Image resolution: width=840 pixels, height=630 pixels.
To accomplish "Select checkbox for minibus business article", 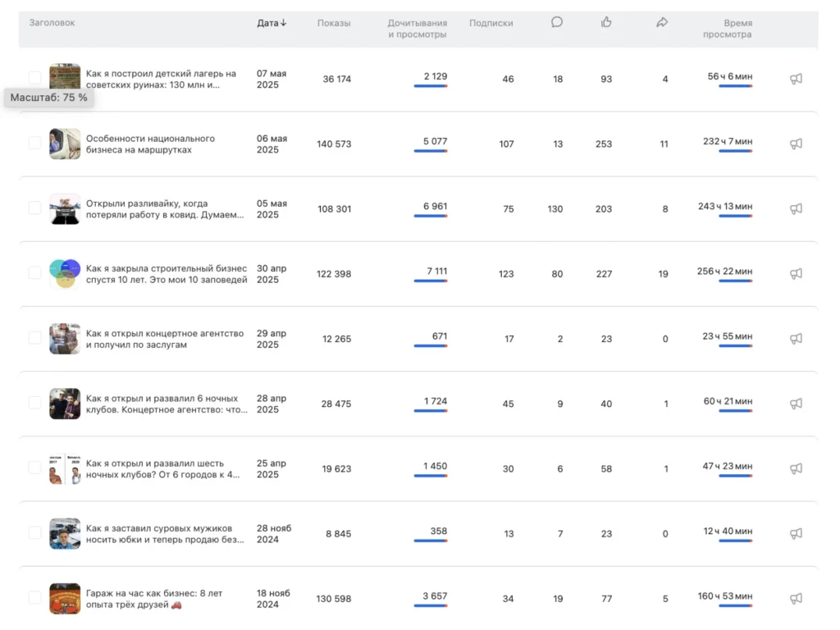I will [x=34, y=143].
